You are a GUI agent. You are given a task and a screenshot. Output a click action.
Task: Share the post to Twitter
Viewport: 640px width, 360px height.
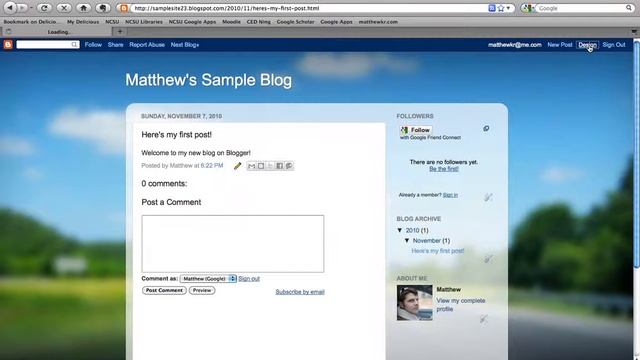pos(270,166)
